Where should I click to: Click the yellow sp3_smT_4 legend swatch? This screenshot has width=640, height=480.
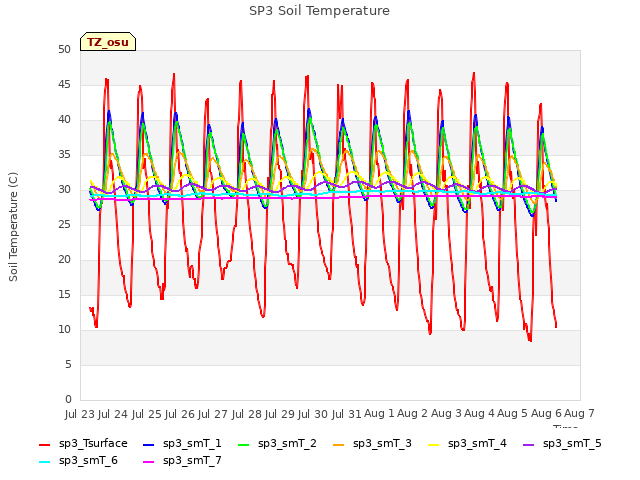tap(433, 444)
